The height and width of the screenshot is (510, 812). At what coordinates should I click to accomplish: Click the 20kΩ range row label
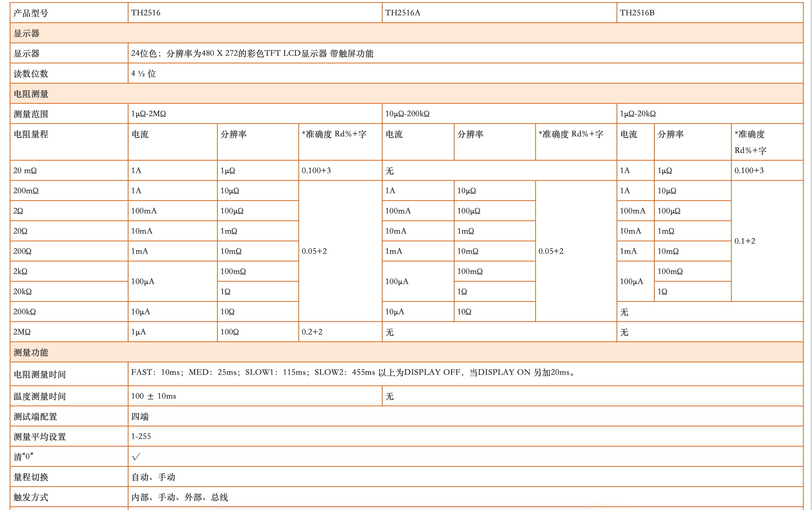69,291
